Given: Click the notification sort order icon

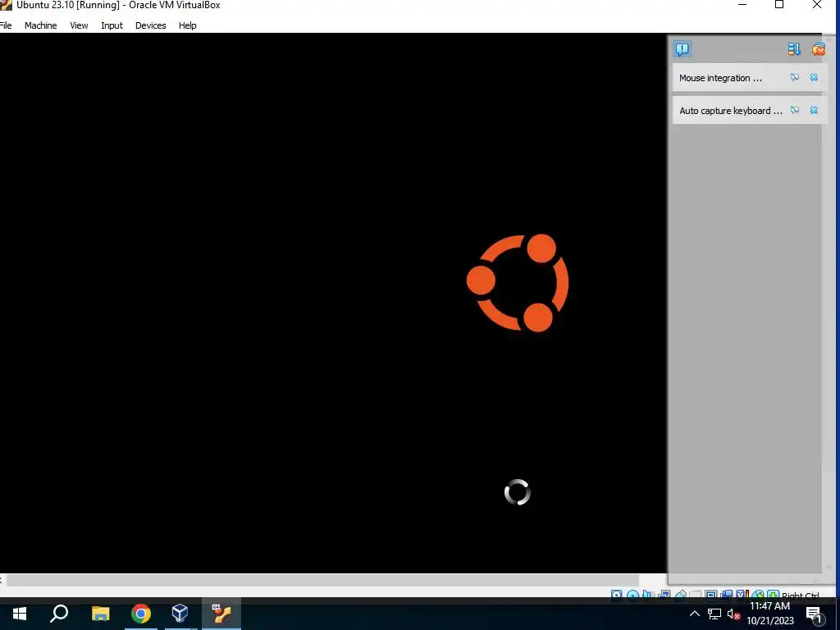Looking at the screenshot, I should pyautogui.click(x=794, y=49).
